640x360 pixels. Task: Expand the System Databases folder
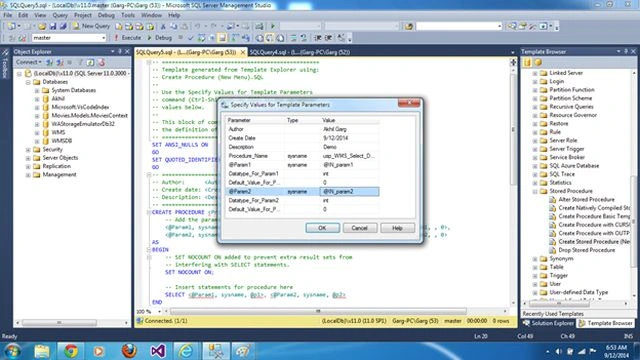[37, 90]
